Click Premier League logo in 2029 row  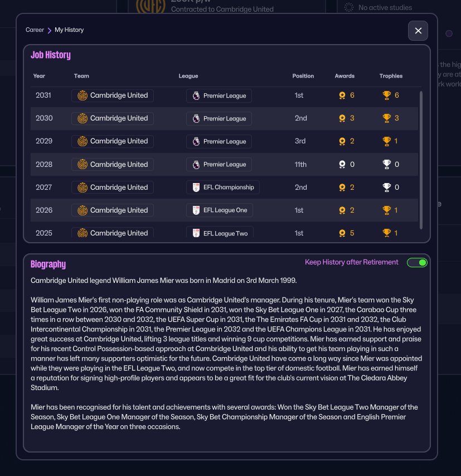196,141
